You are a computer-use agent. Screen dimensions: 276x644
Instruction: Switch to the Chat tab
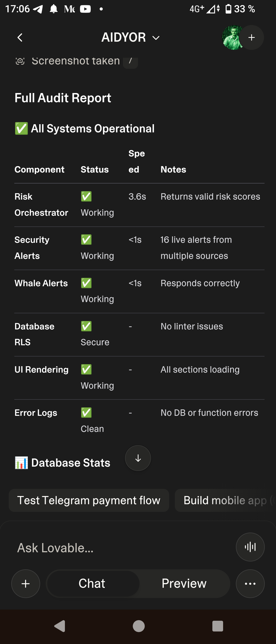(x=92, y=583)
